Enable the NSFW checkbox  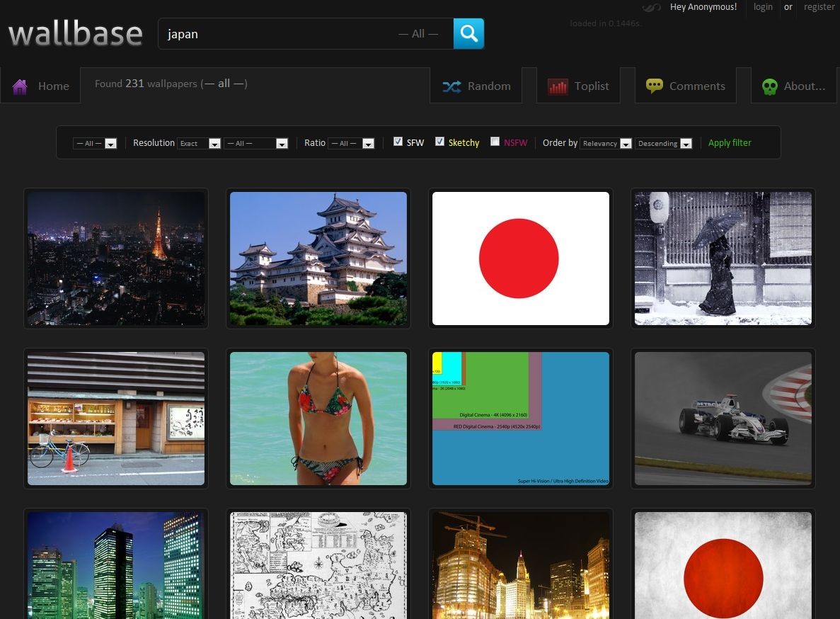[x=495, y=142]
